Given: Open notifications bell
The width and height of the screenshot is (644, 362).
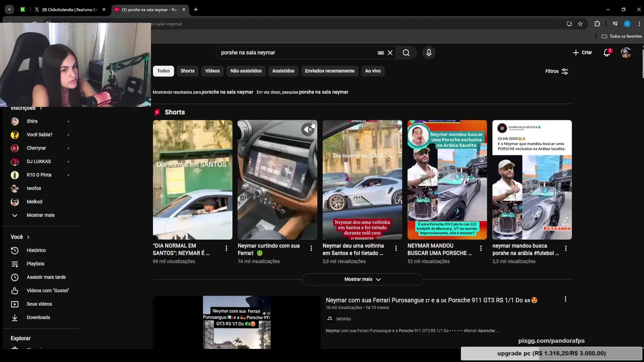Looking at the screenshot, I should click(607, 52).
